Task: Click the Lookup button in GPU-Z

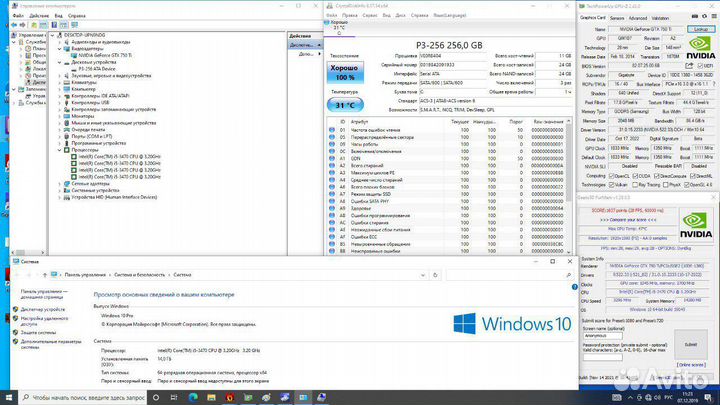Action: (701, 29)
